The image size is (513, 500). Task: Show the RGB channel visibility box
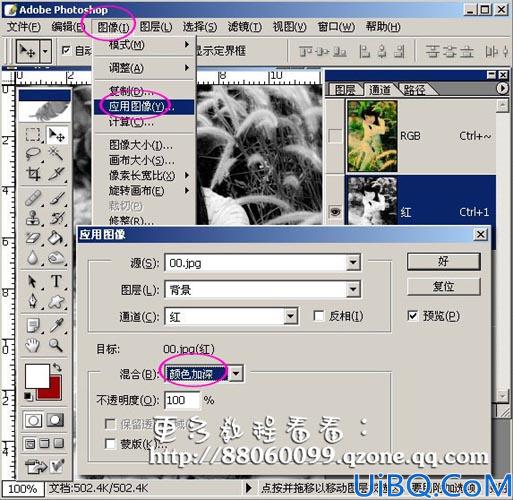pyautogui.click(x=335, y=136)
